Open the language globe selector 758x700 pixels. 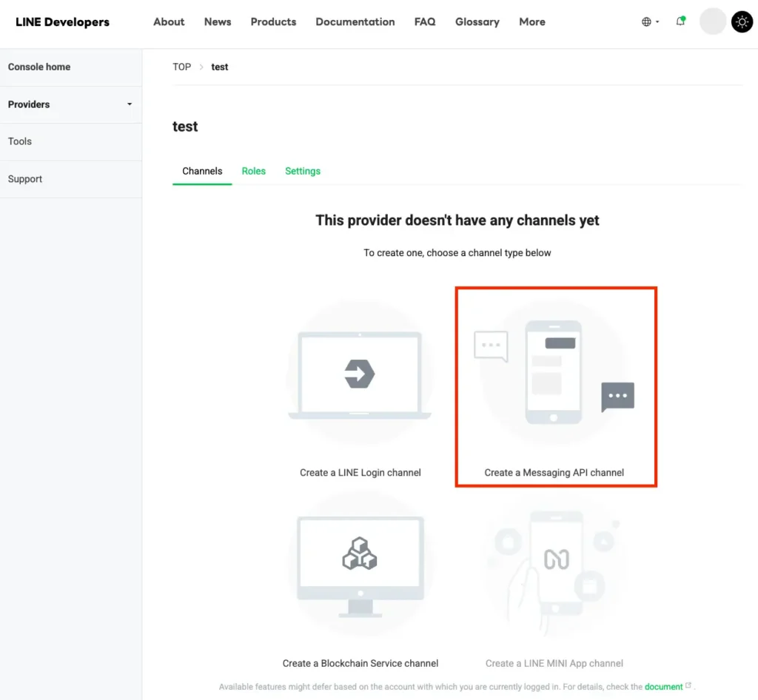click(650, 21)
